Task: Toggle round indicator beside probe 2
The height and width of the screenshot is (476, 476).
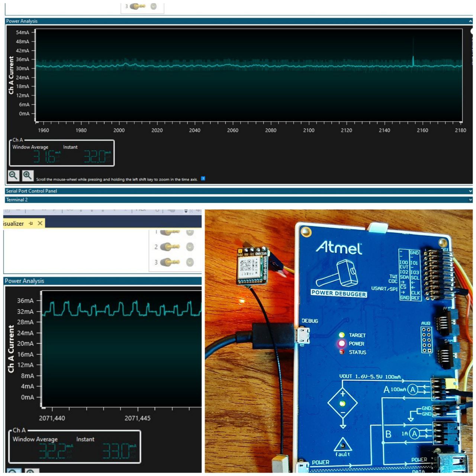Action: pyautogui.click(x=190, y=247)
